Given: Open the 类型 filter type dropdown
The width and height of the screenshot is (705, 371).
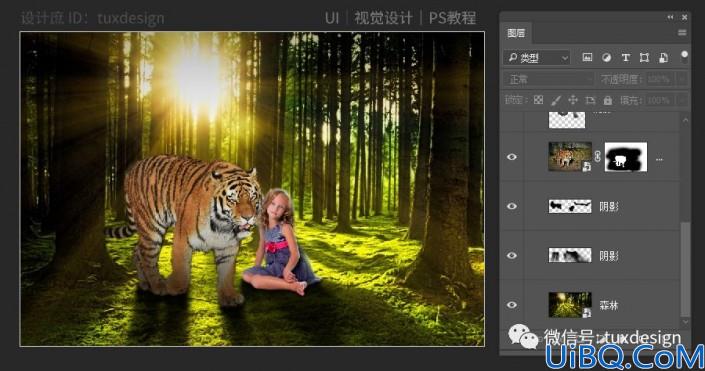Looking at the screenshot, I should (x=536, y=58).
